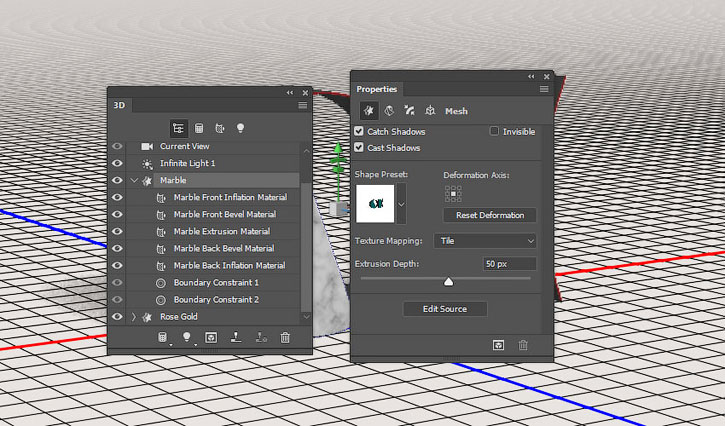Open Cap properties tab icon

point(409,111)
